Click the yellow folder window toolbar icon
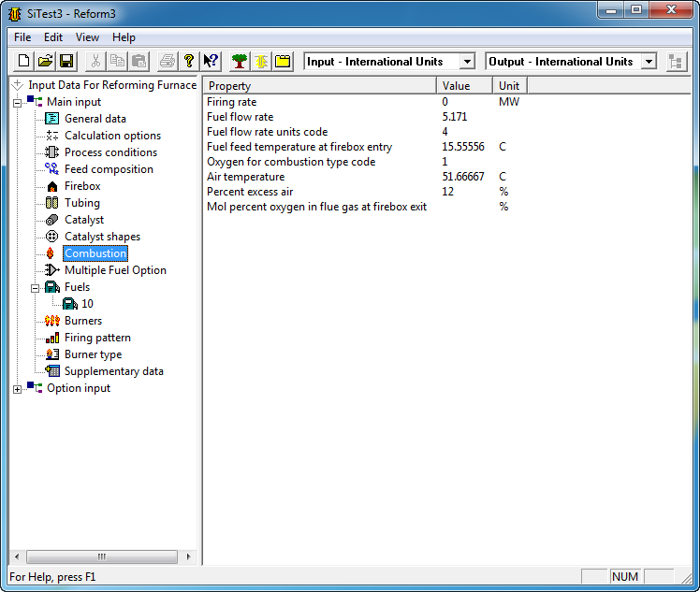Viewport: 700px width, 592px height. point(282,61)
